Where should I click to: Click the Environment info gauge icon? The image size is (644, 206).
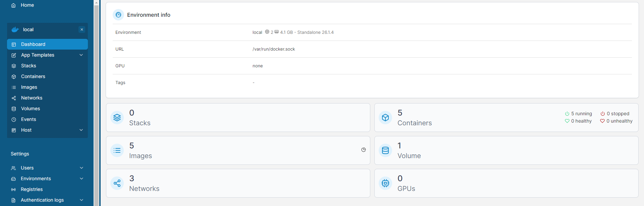[118, 15]
